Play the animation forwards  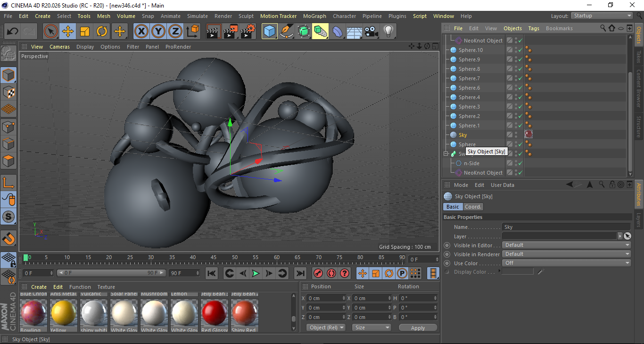[256, 273]
